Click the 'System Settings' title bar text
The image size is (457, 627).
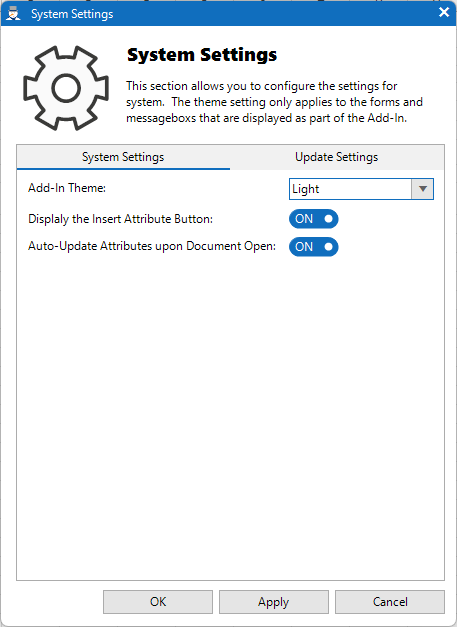point(72,14)
